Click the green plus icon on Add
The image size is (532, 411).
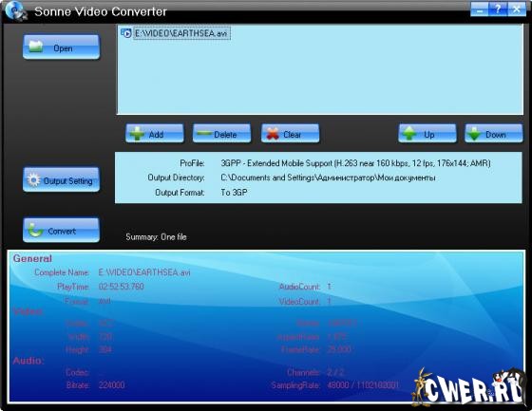[x=137, y=134]
